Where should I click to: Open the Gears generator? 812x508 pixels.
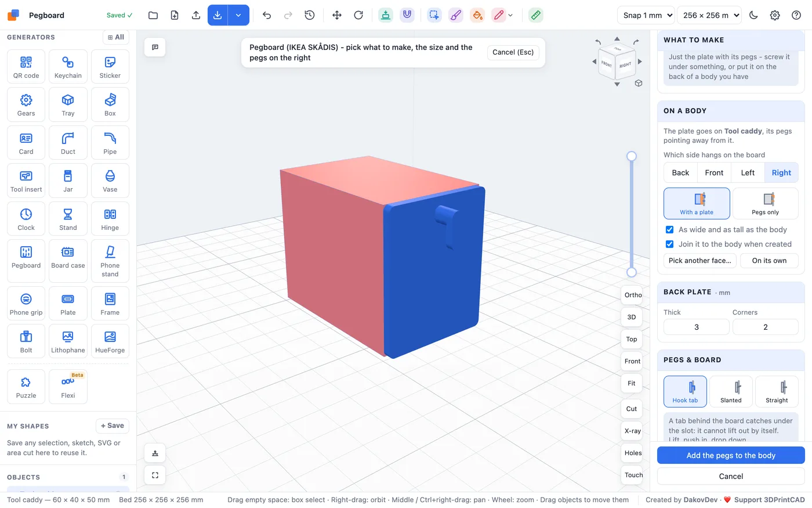[x=26, y=105]
